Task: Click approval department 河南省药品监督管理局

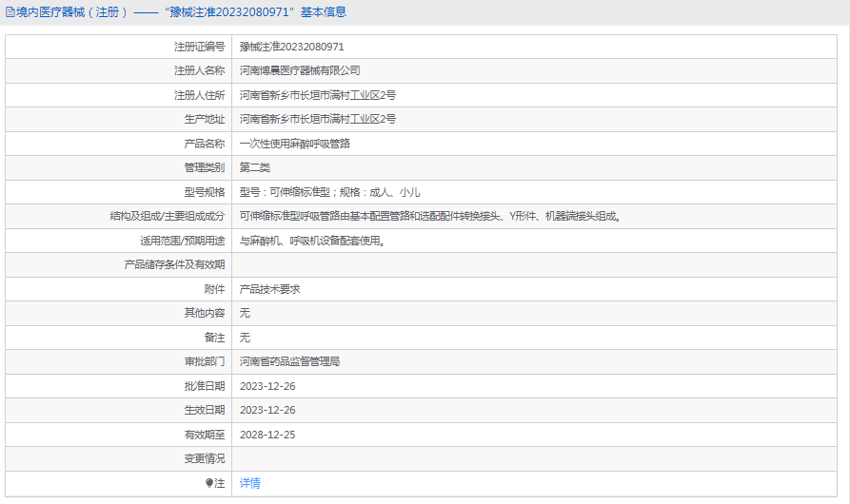Action: (289, 361)
